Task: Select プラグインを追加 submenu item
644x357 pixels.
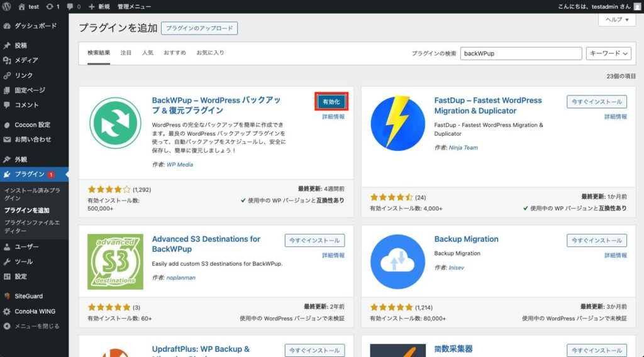Action: pos(26,211)
